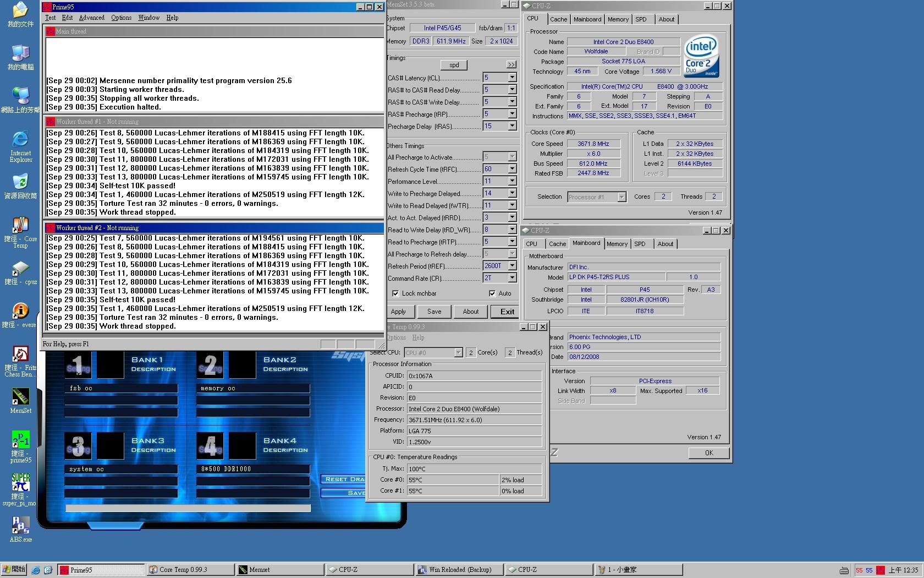Open the Precharge Delay (tRAS) dropdown
Screen dimensions: 924x578
click(512, 126)
